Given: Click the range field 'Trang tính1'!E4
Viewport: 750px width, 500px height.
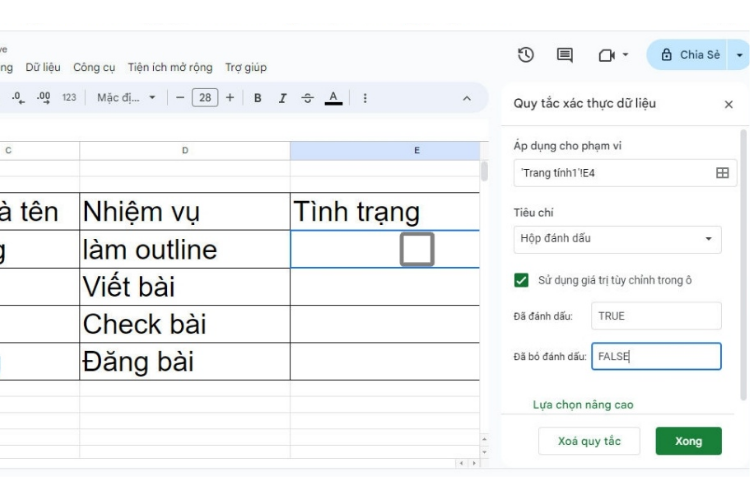Looking at the screenshot, I should (x=613, y=173).
